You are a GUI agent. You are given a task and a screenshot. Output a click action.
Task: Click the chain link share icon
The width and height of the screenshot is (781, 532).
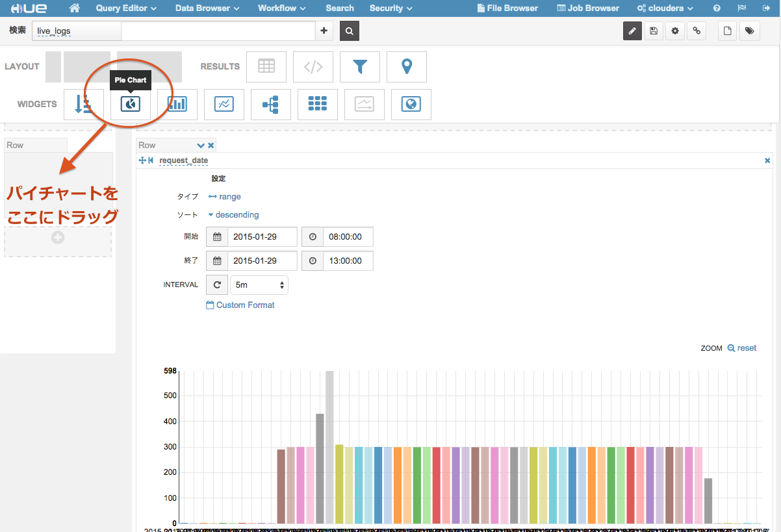[x=697, y=31]
